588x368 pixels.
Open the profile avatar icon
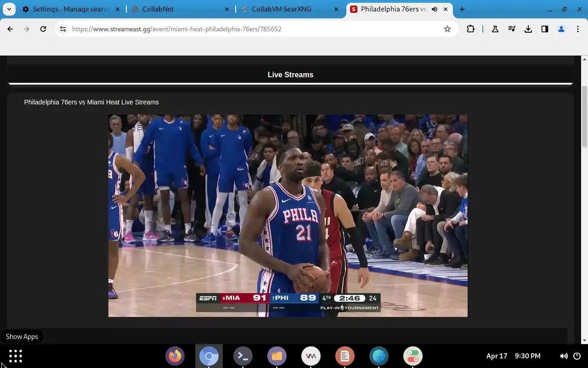coord(561,29)
